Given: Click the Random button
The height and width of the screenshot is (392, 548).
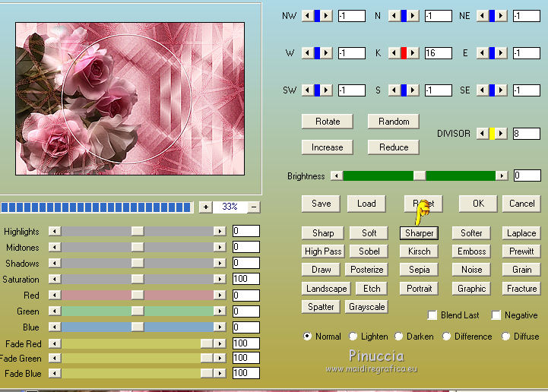Looking at the screenshot, I should pos(394,122).
